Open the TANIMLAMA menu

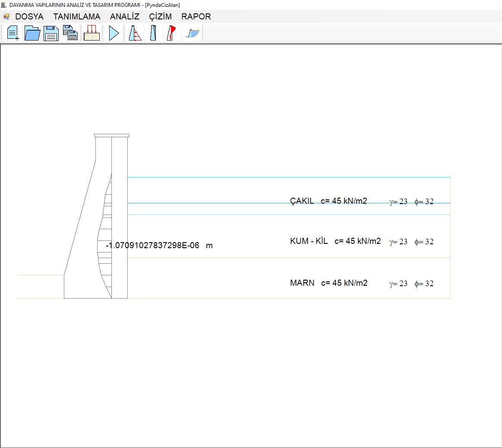pos(77,16)
